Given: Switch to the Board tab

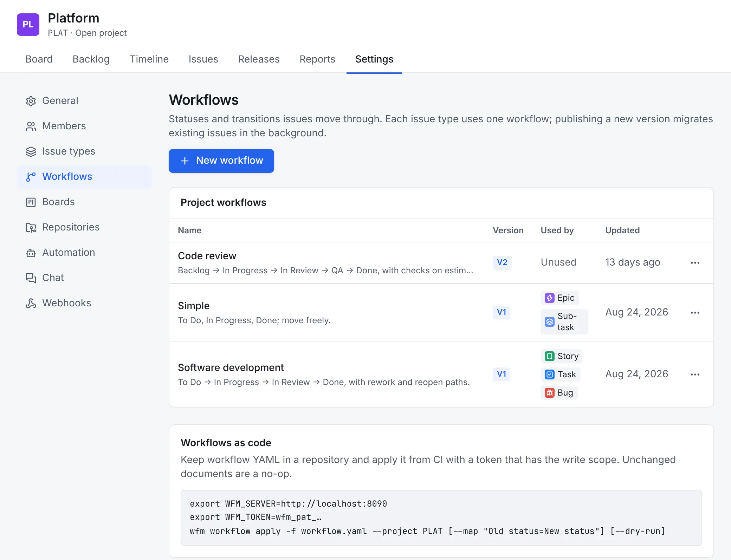Looking at the screenshot, I should [x=39, y=59].
